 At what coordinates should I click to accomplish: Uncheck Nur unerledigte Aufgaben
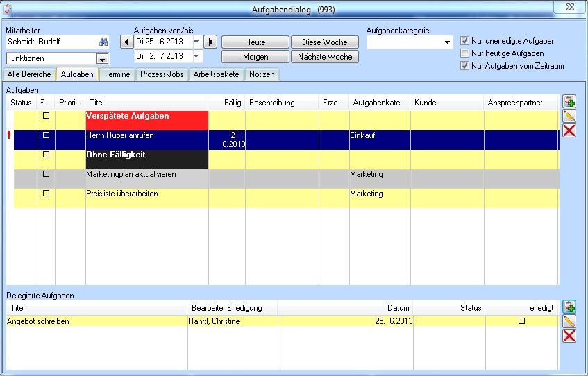click(465, 41)
